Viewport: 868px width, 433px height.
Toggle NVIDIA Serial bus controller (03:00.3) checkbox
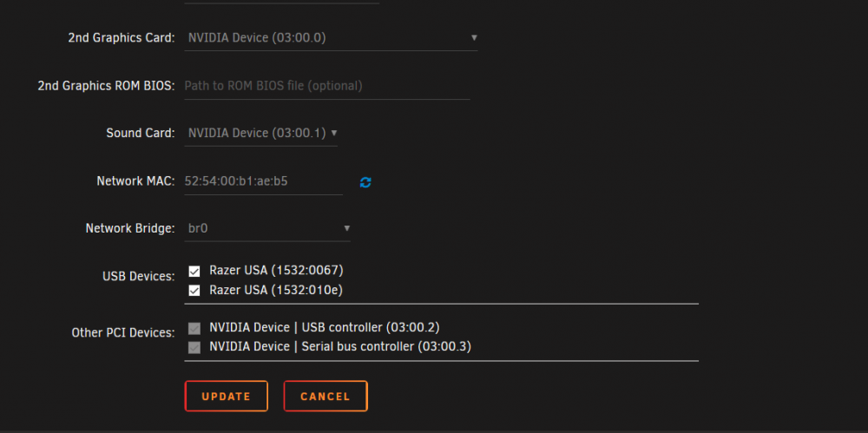point(194,348)
